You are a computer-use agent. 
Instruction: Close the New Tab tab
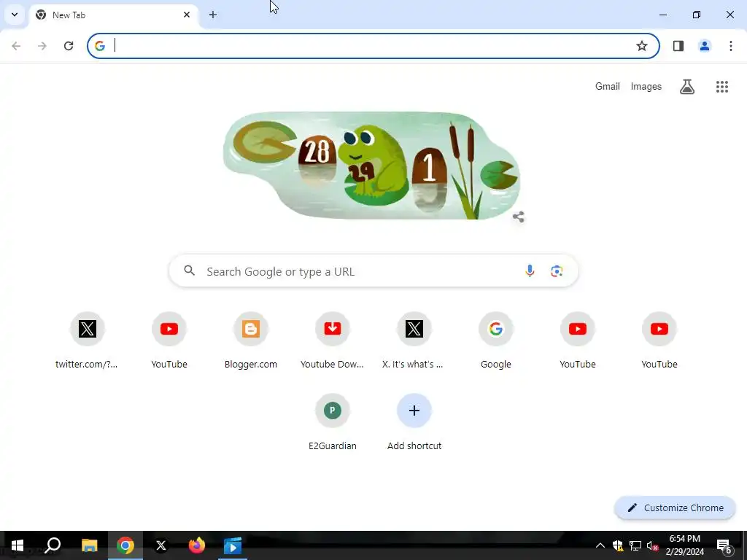[x=187, y=15]
